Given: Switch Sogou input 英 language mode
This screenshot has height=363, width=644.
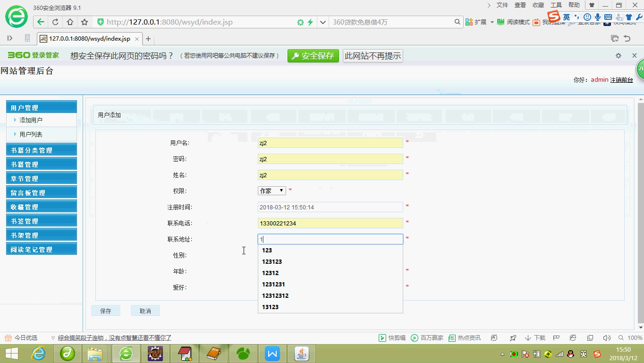Looking at the screenshot, I should pos(567,17).
